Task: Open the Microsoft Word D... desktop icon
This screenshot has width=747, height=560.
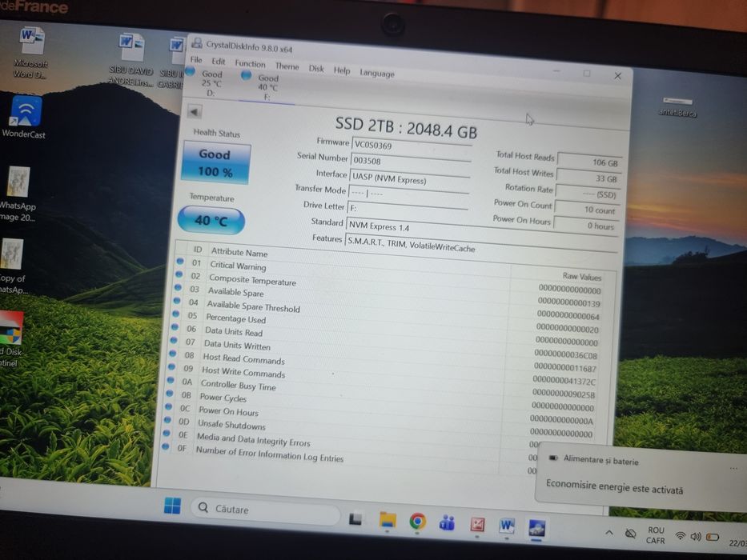Action: 31,52
